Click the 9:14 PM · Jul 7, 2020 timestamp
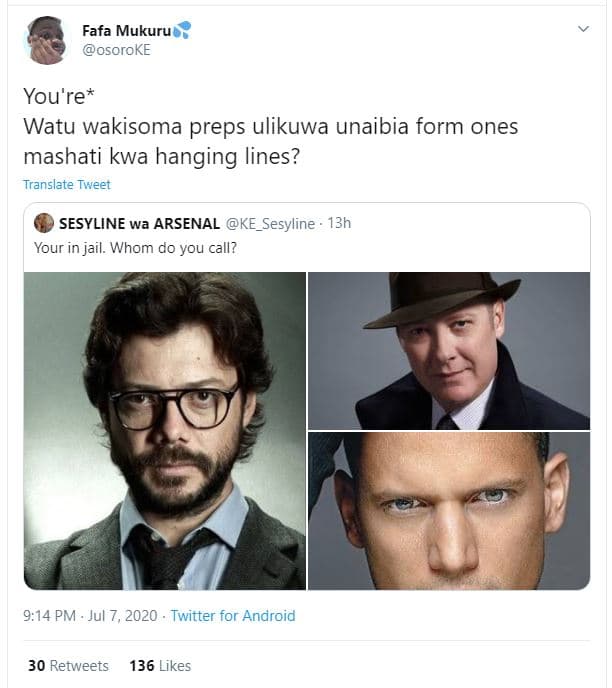 tap(90, 616)
